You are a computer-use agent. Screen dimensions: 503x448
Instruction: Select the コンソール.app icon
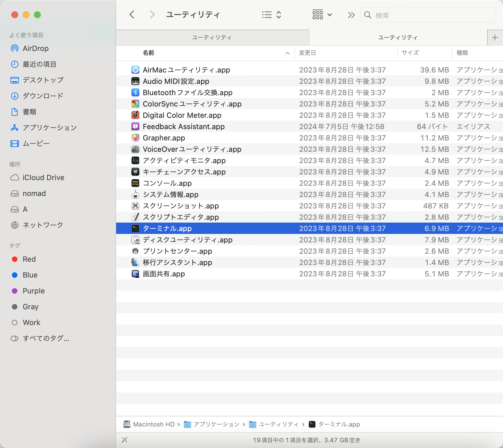135,183
